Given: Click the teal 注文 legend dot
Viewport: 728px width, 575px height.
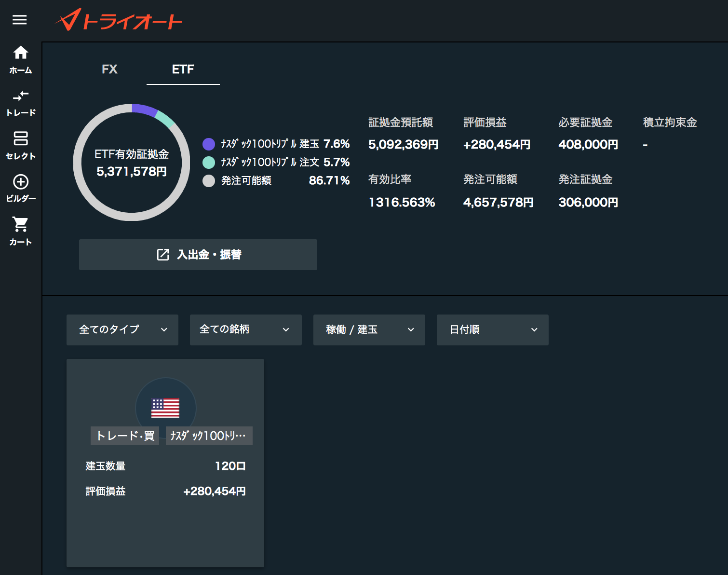Looking at the screenshot, I should click(209, 163).
